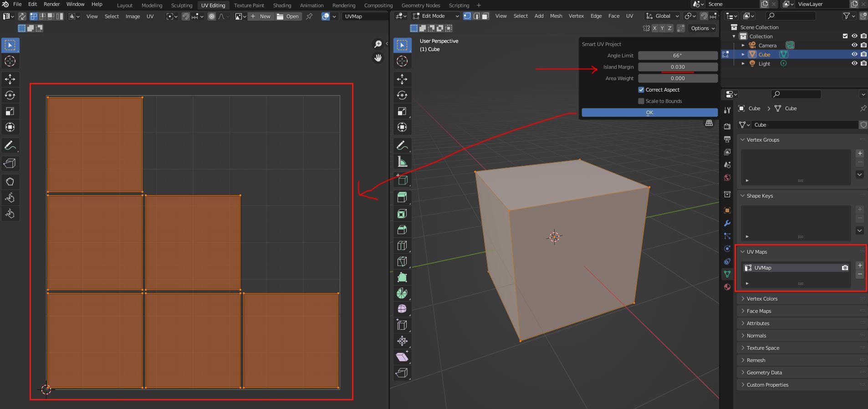Select the Grab tool in UV editor
Image resolution: width=868 pixels, height=409 pixels.
(10, 181)
